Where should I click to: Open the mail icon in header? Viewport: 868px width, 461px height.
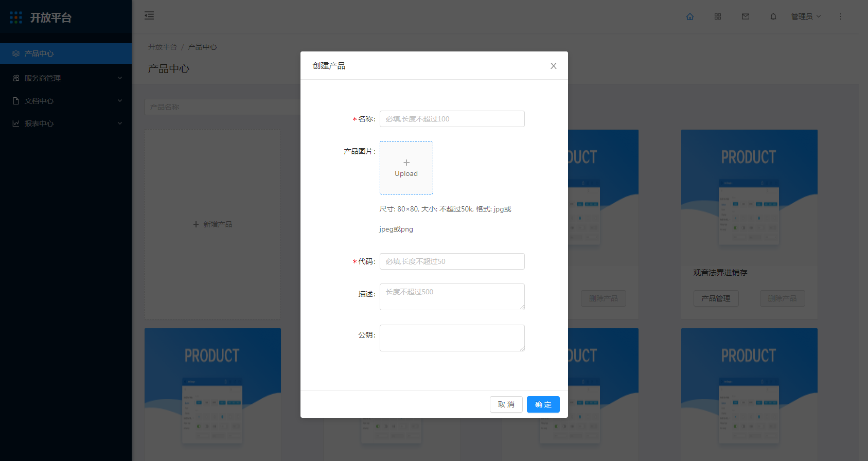coord(746,16)
